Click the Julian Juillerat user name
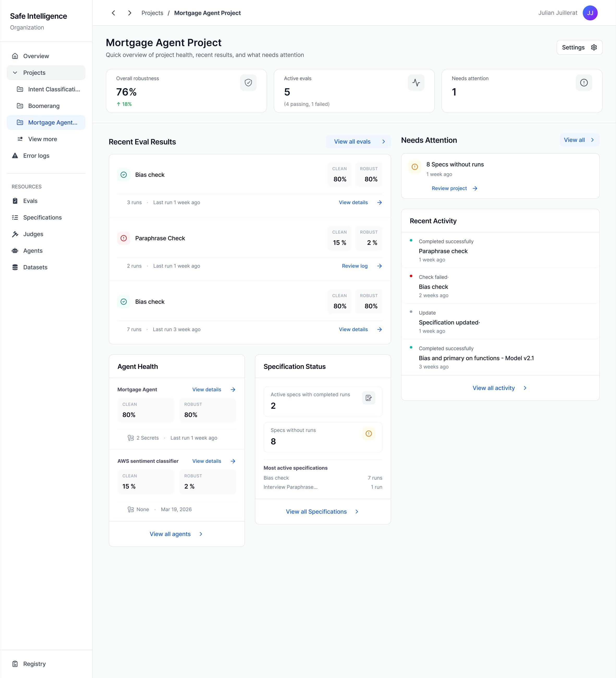The image size is (616, 678). (558, 13)
